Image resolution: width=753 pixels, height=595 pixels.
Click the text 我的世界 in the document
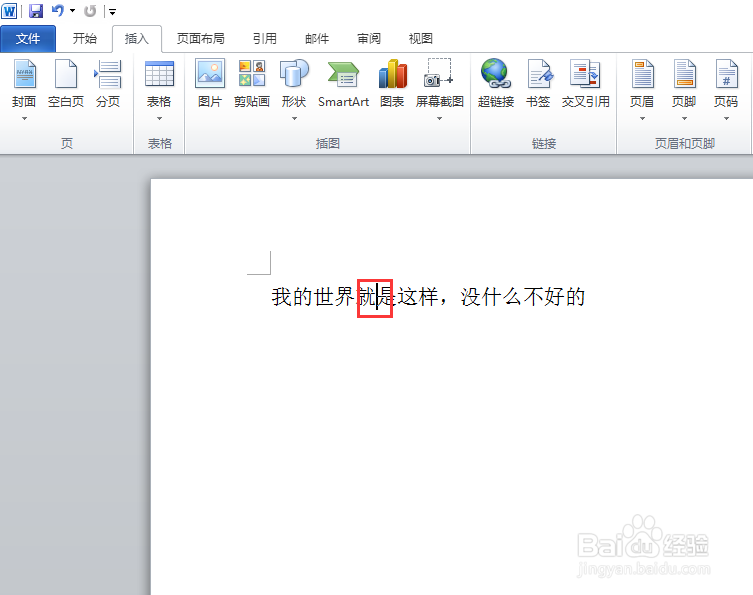314,297
